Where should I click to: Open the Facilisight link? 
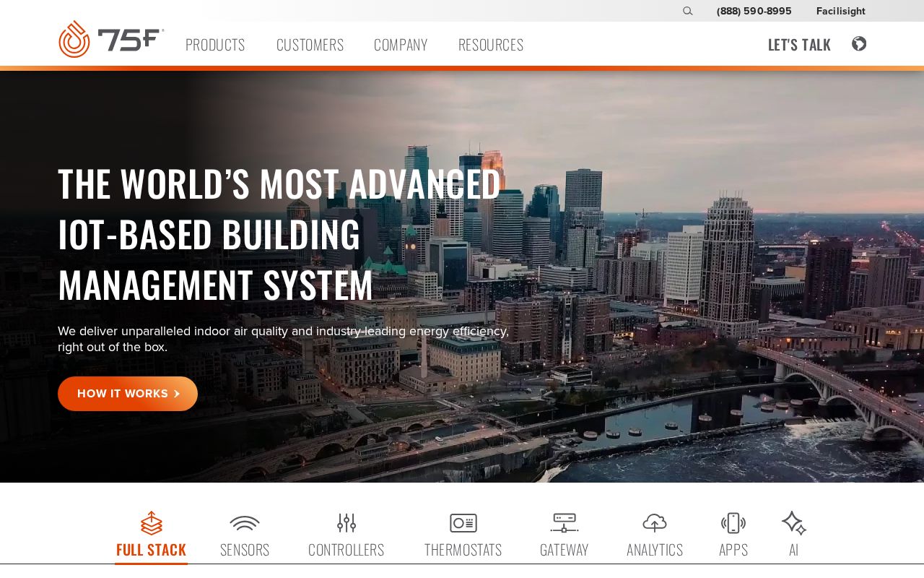(840, 11)
